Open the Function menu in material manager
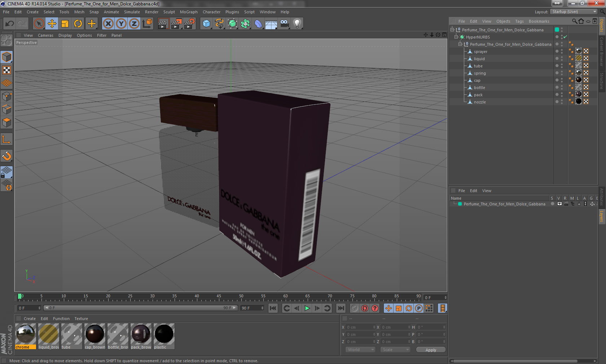 point(61,319)
